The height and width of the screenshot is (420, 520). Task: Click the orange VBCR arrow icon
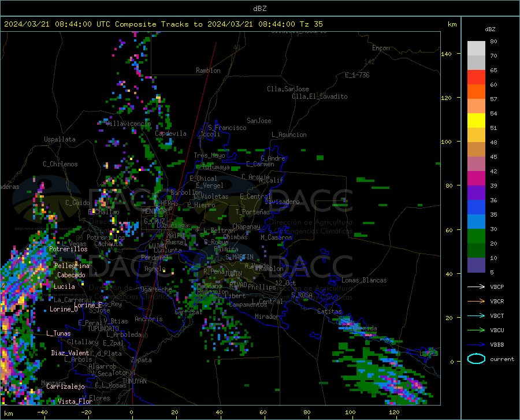point(476,301)
